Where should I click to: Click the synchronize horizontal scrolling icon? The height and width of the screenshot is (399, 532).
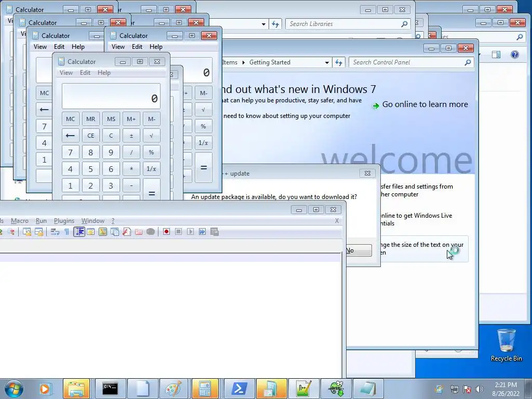39,232
